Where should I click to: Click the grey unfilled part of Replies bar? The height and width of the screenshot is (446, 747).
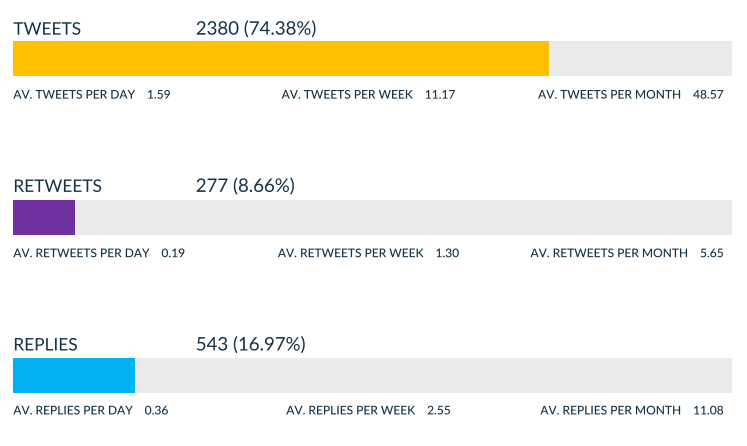434,375
